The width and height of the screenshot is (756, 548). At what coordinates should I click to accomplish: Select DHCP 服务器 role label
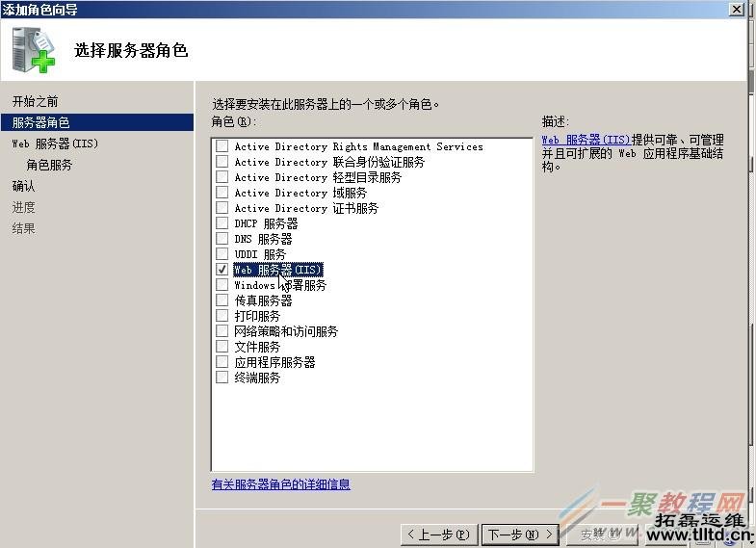266,223
